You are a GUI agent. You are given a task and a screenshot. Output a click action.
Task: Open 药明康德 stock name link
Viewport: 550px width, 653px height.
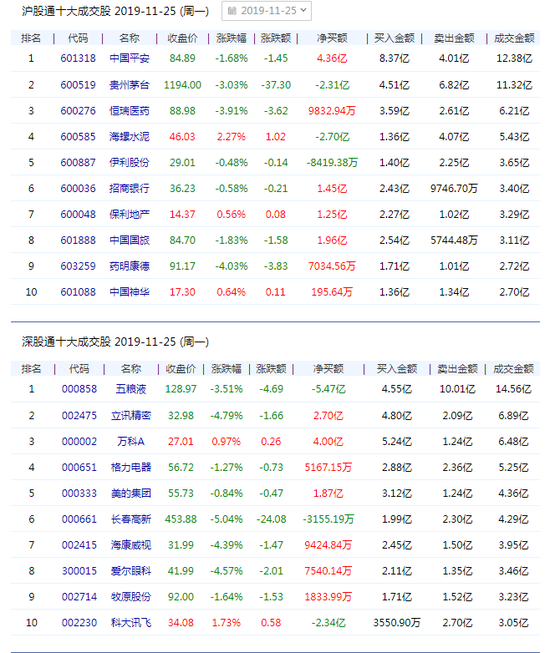[129, 266]
